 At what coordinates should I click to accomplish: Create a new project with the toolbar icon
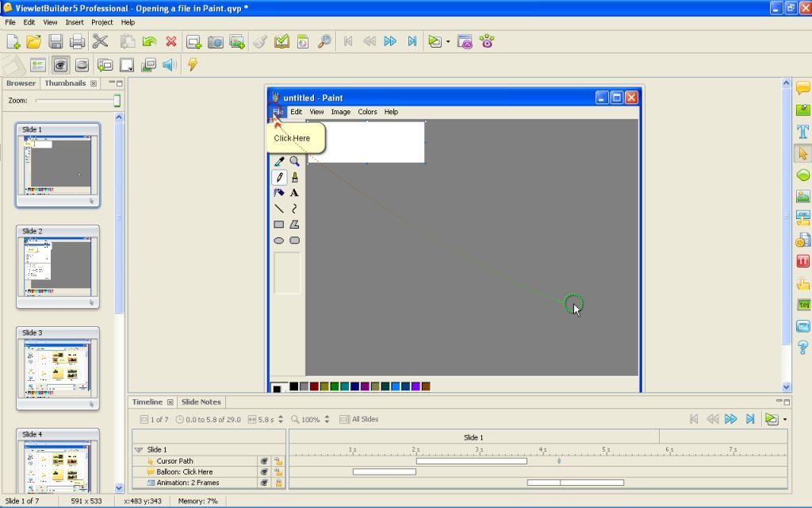13,41
